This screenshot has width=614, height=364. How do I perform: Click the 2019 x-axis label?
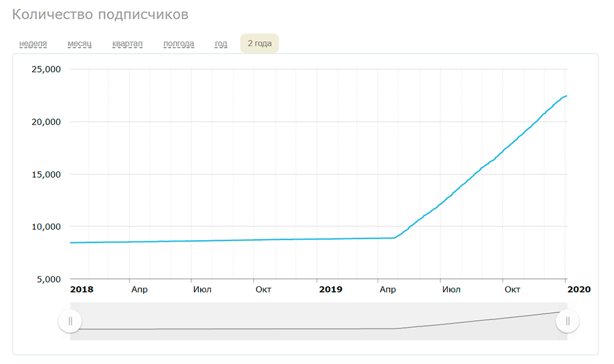point(331,289)
